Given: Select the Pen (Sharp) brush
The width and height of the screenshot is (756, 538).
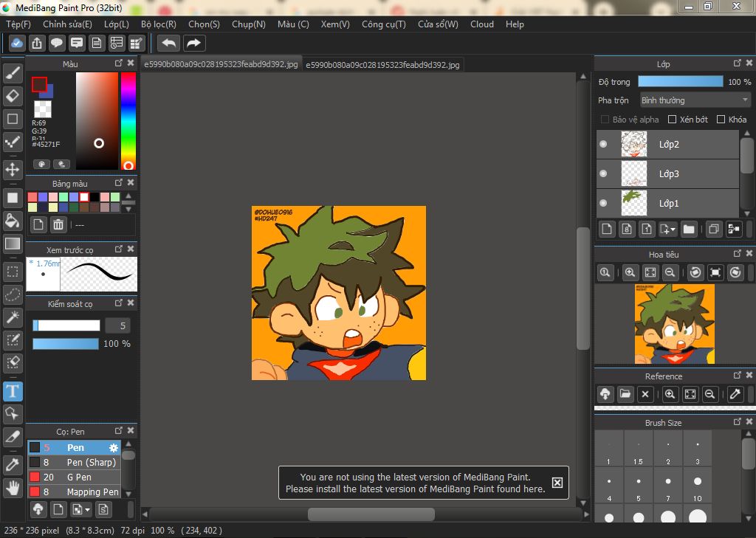Looking at the screenshot, I should pos(74,462).
